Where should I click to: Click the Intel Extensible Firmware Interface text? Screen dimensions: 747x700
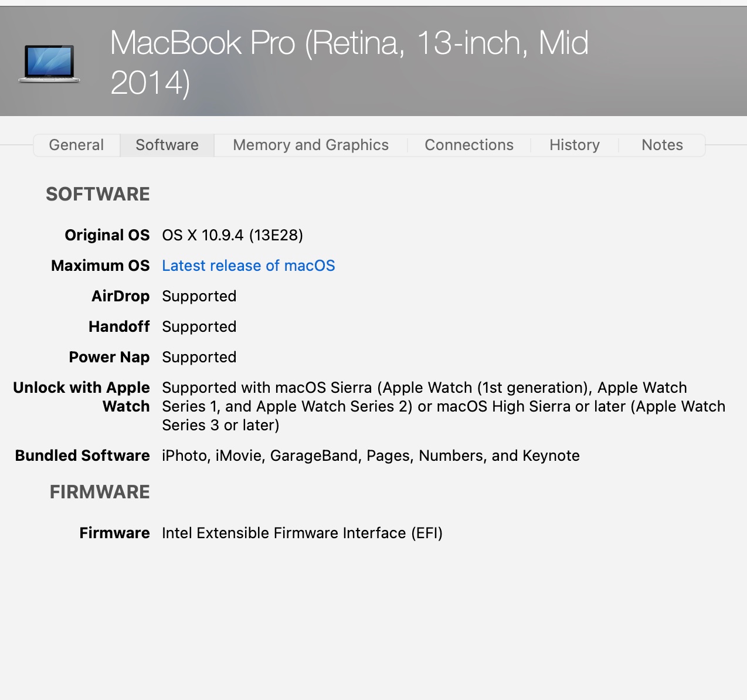click(x=302, y=533)
